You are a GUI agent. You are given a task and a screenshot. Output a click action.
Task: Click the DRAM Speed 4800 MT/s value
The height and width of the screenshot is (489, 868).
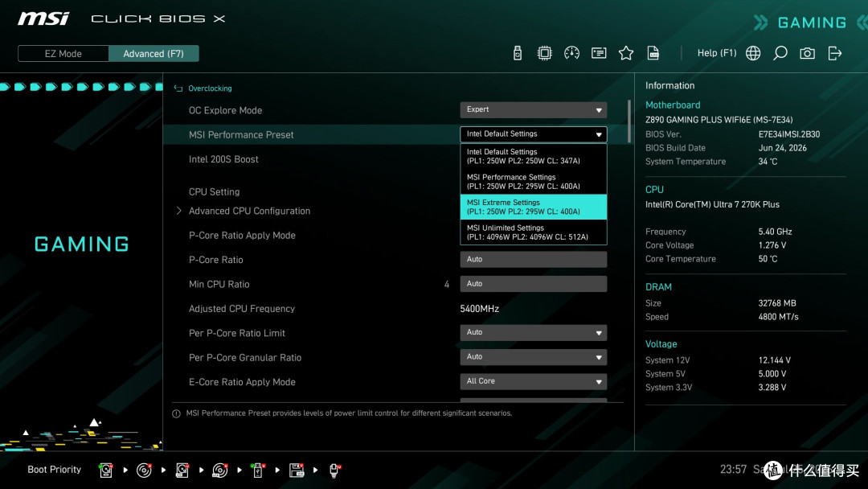778,317
